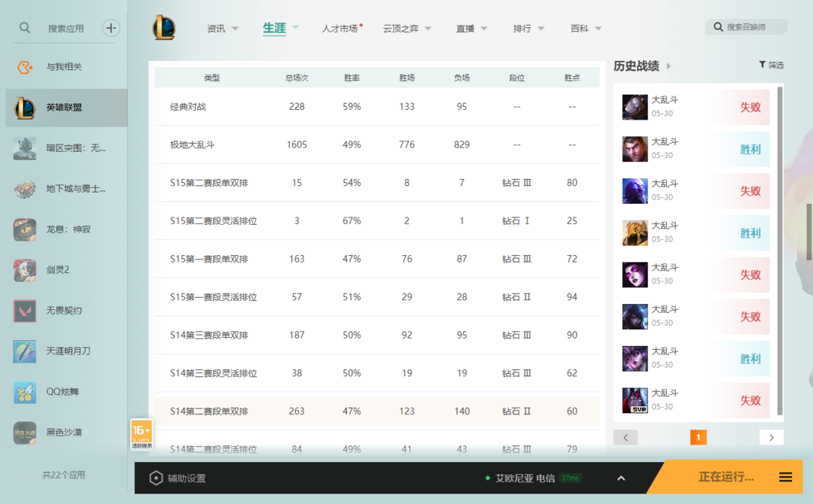Open the 直播 tab

tap(465, 29)
